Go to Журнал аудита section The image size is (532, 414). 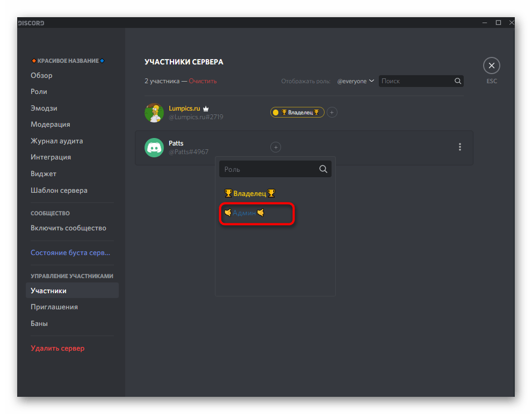[x=56, y=141]
